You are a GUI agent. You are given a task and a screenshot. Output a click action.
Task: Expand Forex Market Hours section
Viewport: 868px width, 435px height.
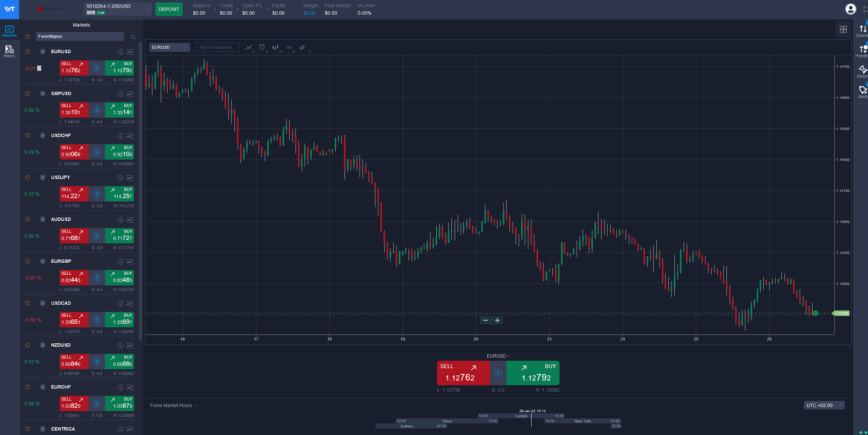[174, 406]
